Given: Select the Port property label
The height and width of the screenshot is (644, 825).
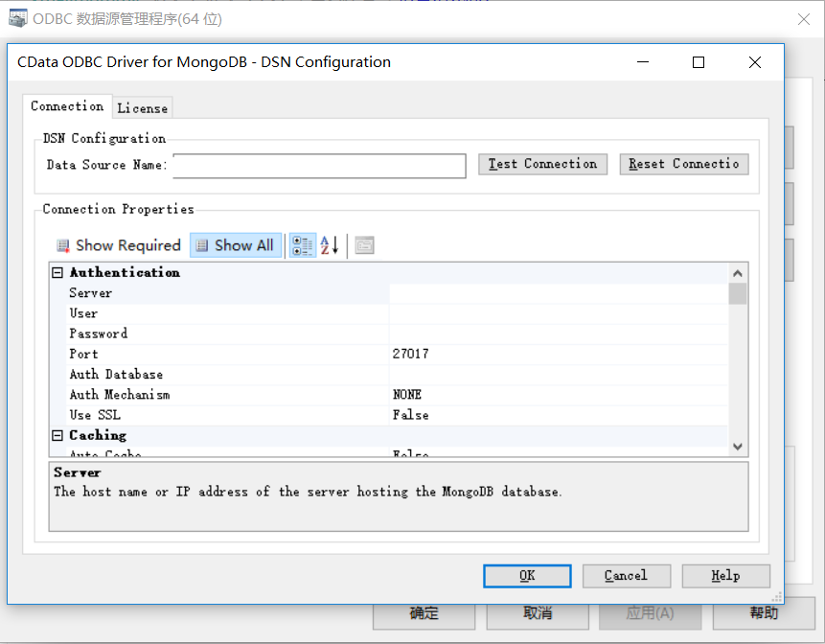Looking at the screenshot, I should 83,354.
